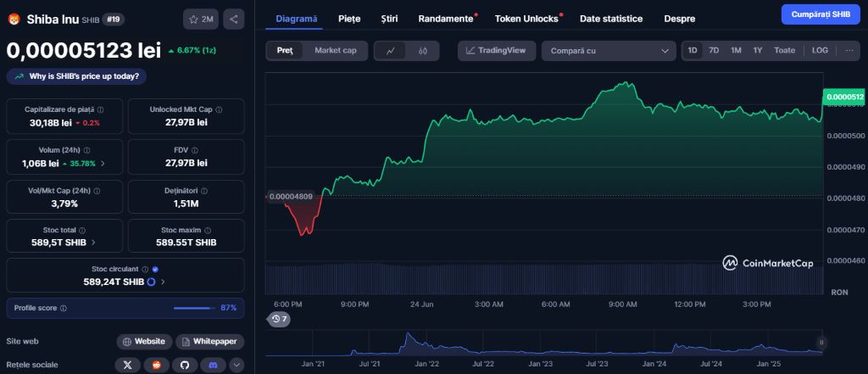This screenshot has width=868, height=374.
Task: Click the 0.0000512 current price label
Action: coord(845,97)
